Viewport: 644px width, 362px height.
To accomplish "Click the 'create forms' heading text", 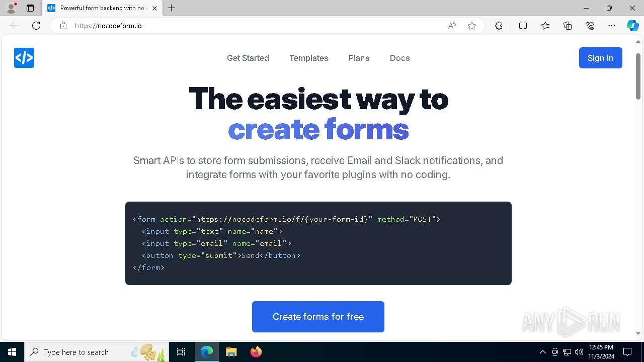I will coord(318,130).
